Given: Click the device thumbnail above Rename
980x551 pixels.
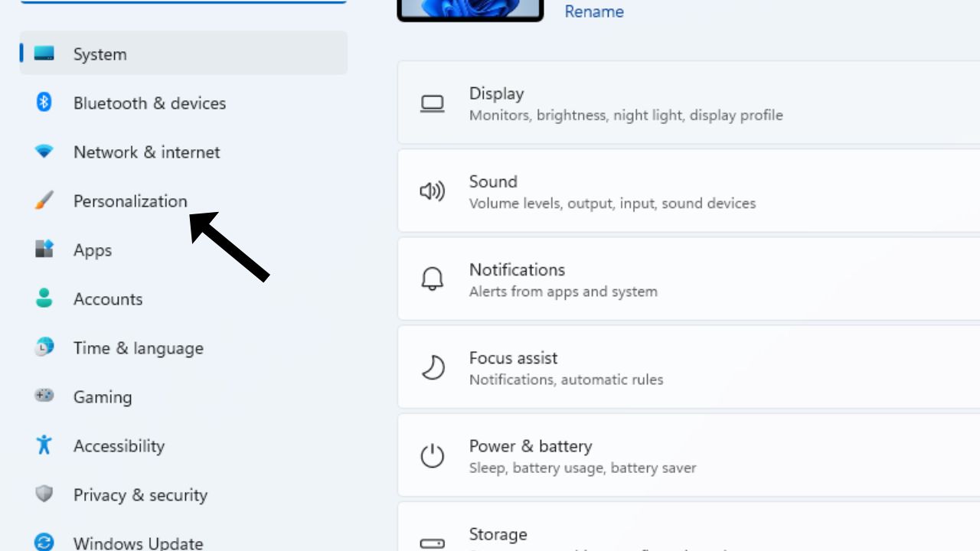Looking at the screenshot, I should tap(469, 10).
